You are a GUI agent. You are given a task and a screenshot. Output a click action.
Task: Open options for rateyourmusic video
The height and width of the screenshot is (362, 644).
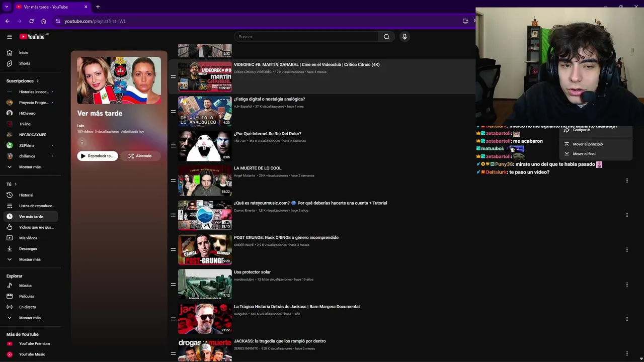pyautogui.click(x=627, y=215)
